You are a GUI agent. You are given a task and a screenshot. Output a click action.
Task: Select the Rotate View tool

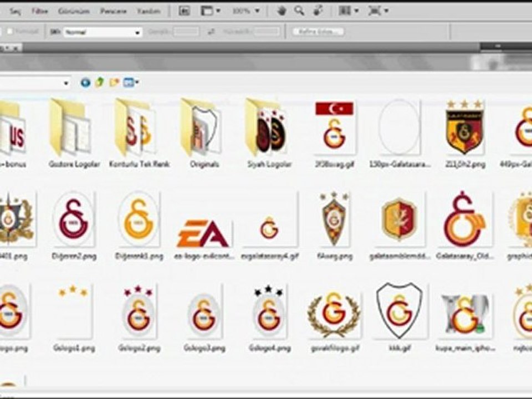pyautogui.click(x=318, y=11)
